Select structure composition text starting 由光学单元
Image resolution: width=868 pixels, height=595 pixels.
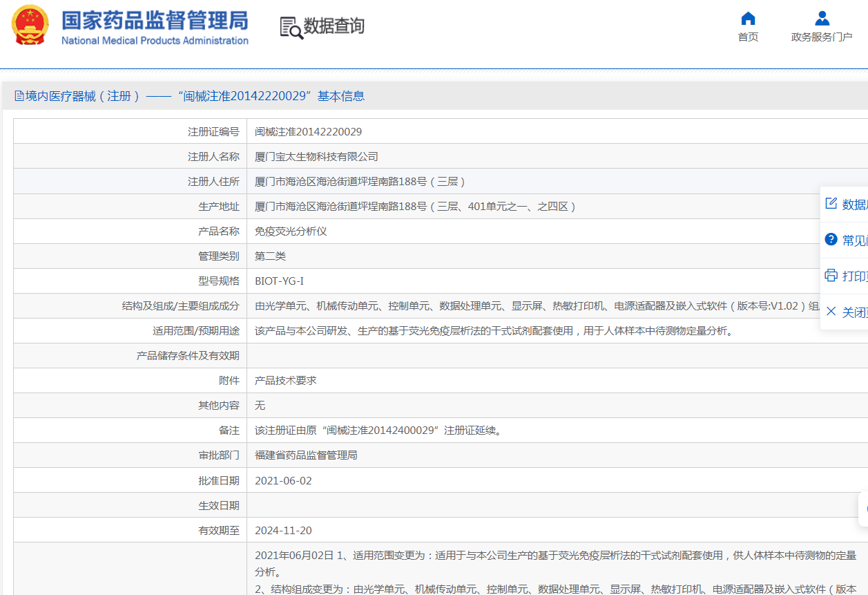pyautogui.click(x=538, y=306)
